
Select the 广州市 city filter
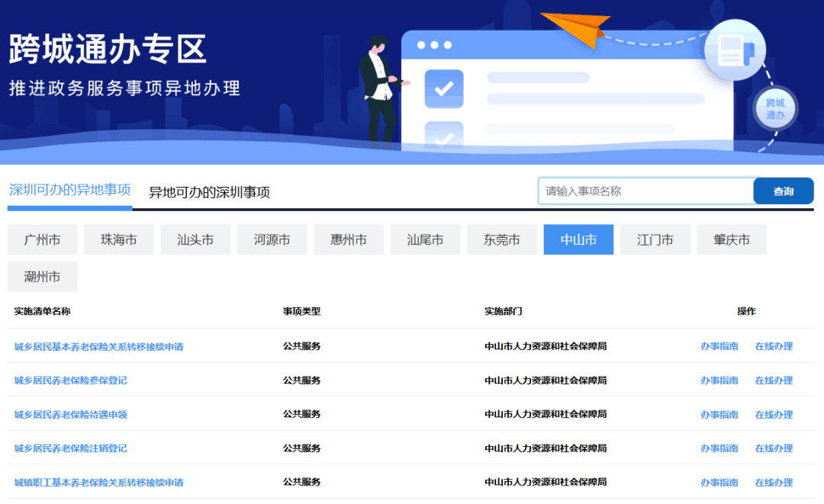coord(42,239)
